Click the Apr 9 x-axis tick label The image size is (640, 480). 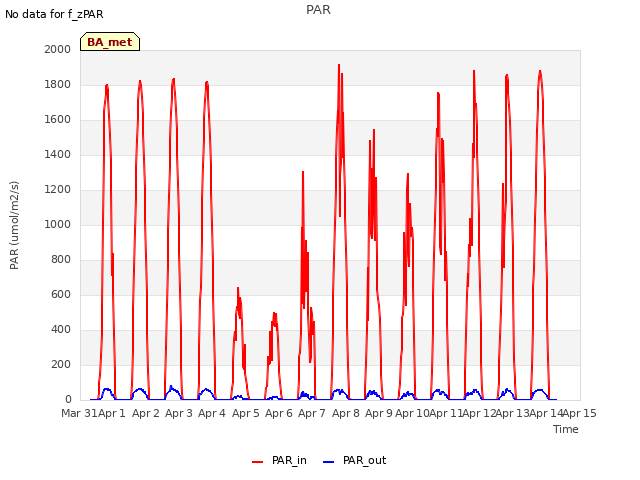(x=379, y=413)
